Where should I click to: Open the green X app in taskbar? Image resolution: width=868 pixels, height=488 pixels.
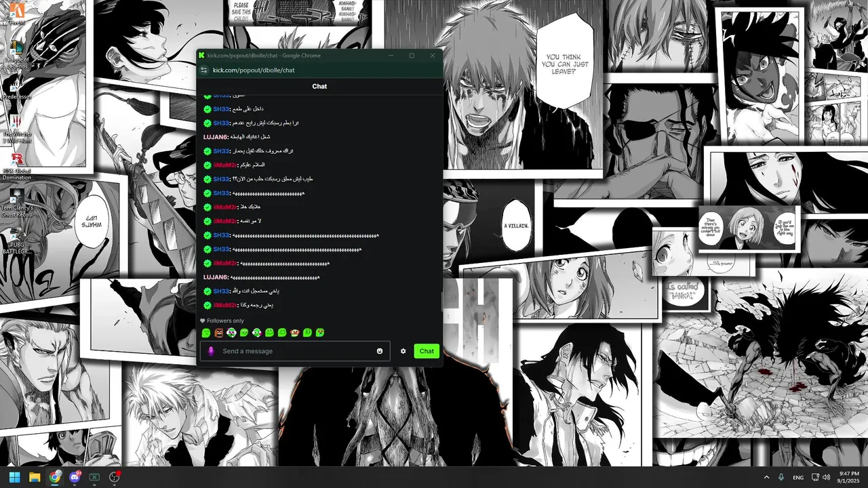(94, 477)
